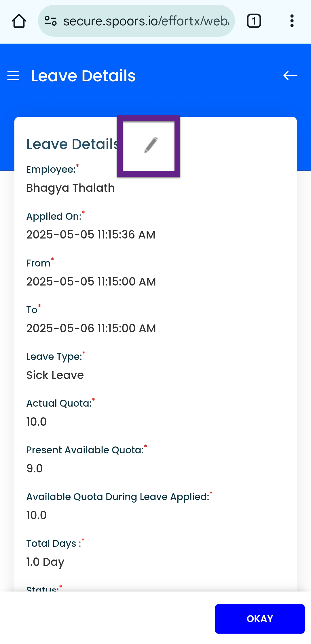Open the hamburger navigation menu
311x644 pixels.
[13, 76]
